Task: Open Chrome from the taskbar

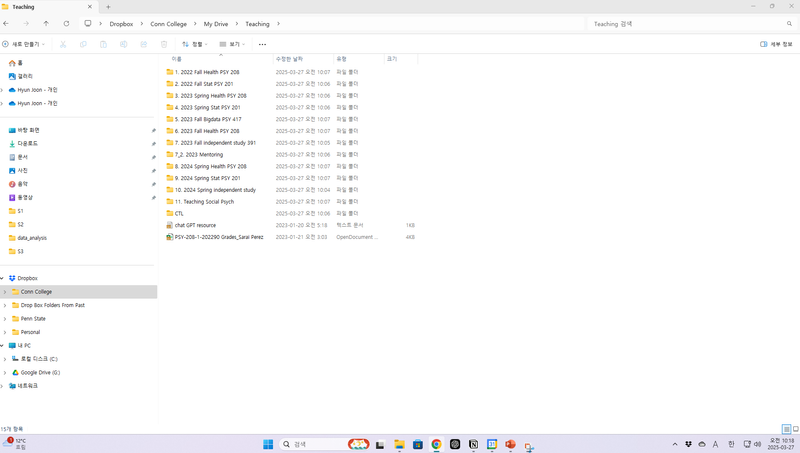Action: click(436, 444)
